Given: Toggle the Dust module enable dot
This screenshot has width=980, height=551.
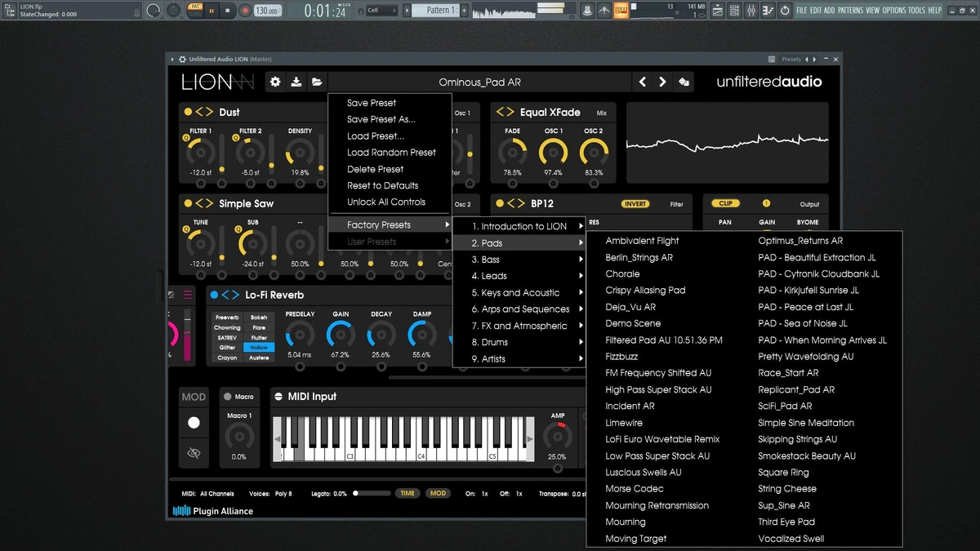Looking at the screenshot, I should 188,112.
